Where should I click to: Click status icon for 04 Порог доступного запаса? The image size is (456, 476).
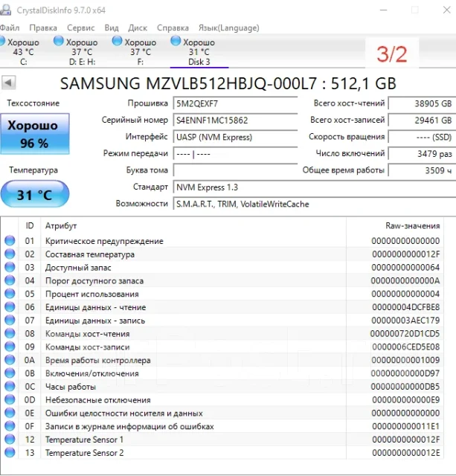click(x=10, y=280)
